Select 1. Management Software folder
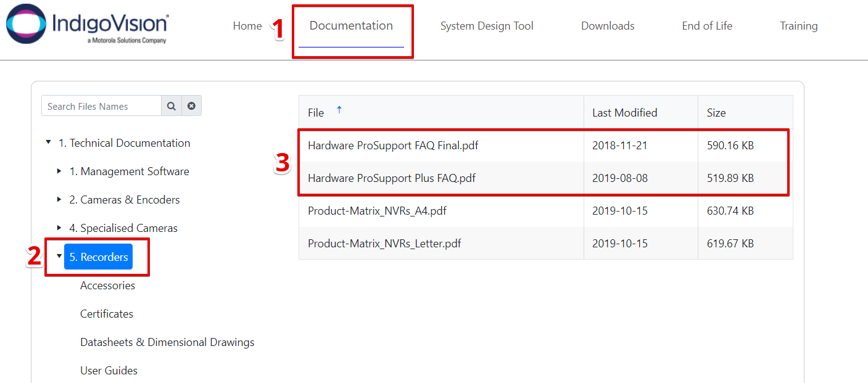This screenshot has height=383, width=868. [x=129, y=171]
